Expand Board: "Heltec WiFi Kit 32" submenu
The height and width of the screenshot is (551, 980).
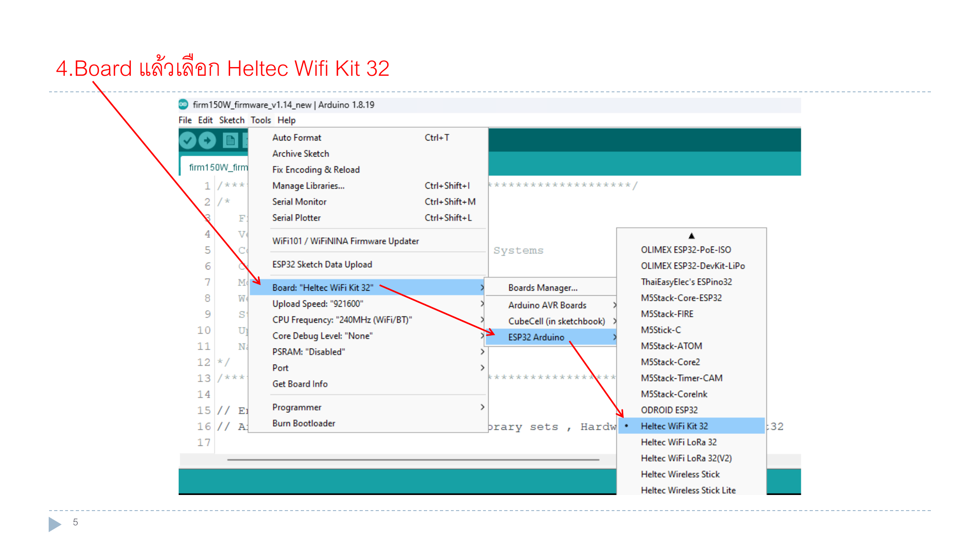point(368,288)
